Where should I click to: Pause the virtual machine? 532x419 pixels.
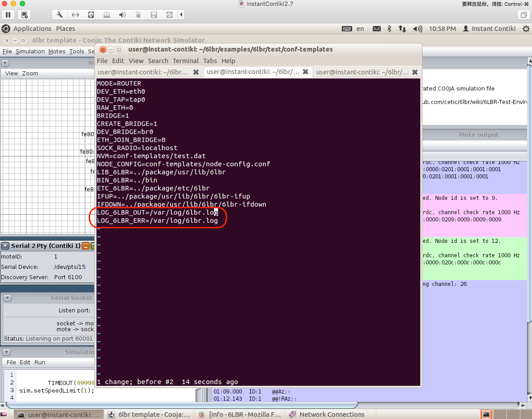tap(9, 15)
